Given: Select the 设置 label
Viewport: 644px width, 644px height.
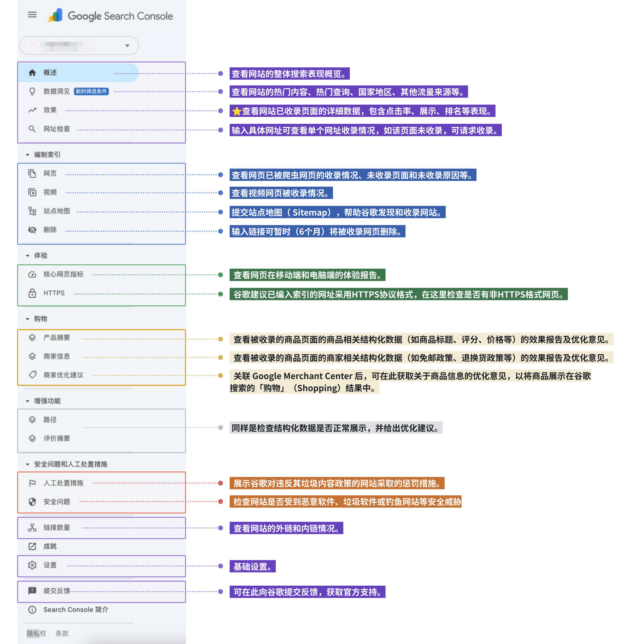Looking at the screenshot, I should point(50,565).
